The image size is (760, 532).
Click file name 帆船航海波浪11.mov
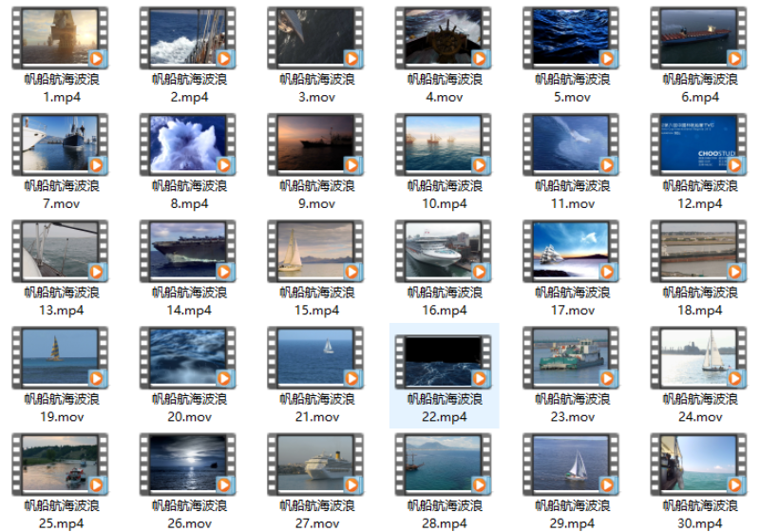tap(573, 195)
